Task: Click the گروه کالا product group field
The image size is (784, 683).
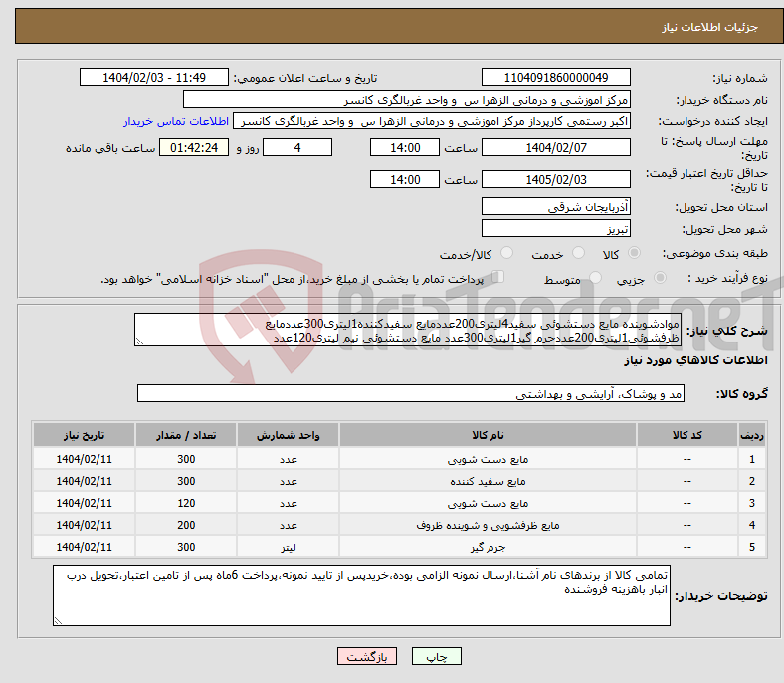Action: [x=411, y=394]
